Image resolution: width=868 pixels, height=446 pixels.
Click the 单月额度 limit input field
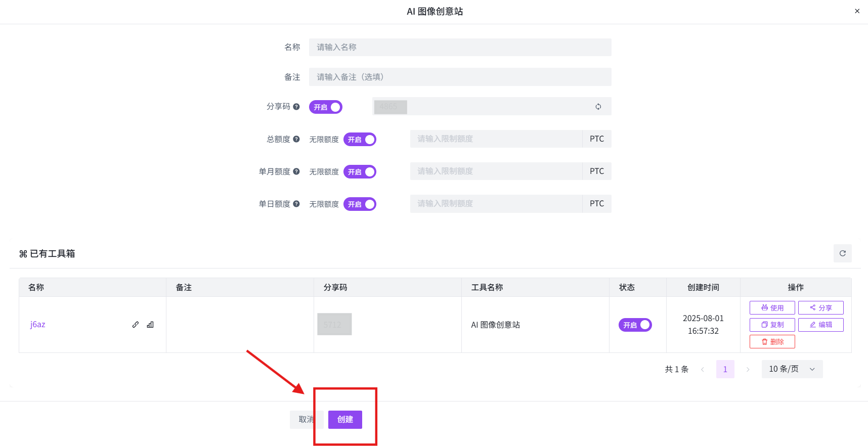tap(496, 171)
